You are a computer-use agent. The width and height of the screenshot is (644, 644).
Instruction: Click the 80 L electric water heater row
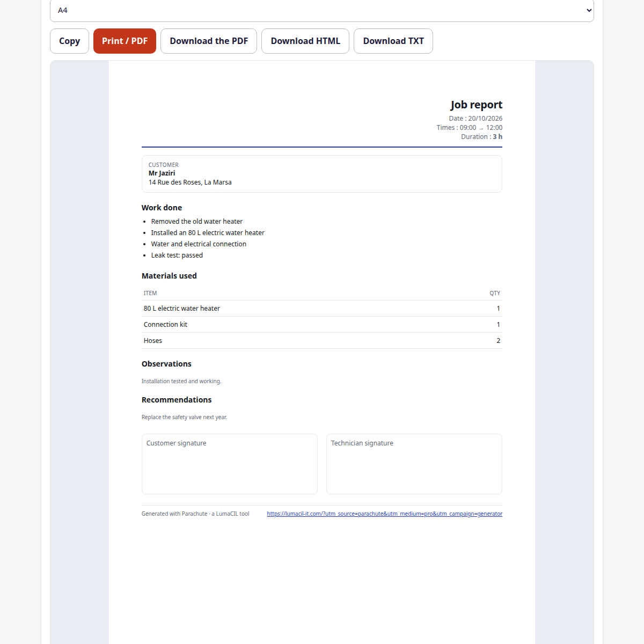(x=322, y=309)
